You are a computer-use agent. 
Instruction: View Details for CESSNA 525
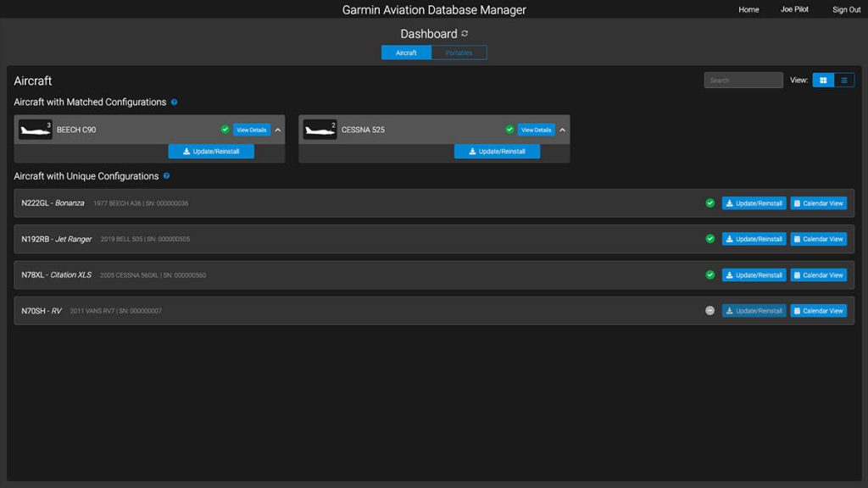536,130
